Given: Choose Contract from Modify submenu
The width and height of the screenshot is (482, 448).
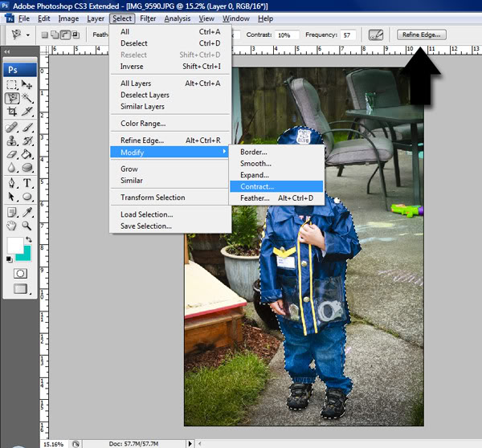Looking at the screenshot, I should click(x=257, y=186).
